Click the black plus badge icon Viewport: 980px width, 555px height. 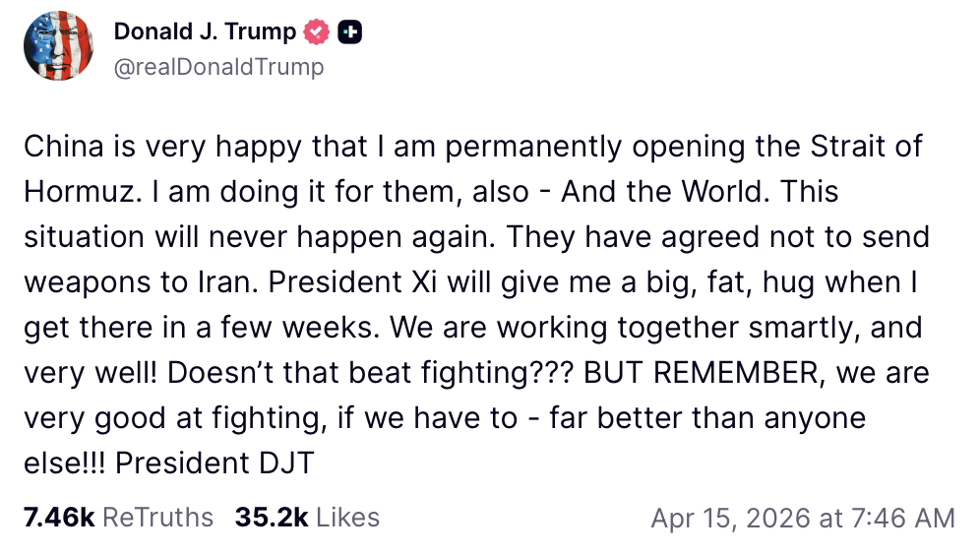[x=350, y=31]
